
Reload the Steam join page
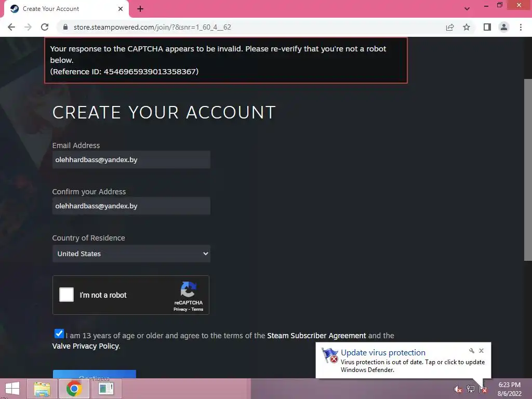[45, 27]
